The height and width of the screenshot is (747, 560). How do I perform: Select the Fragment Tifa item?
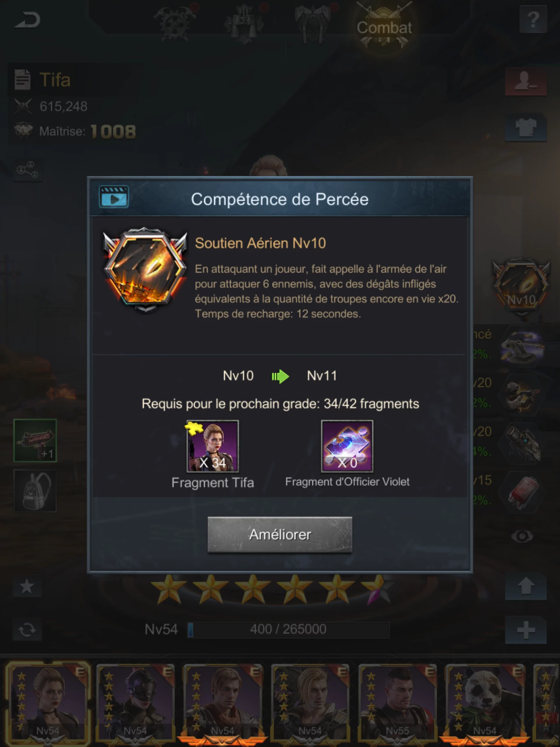pos(212,446)
